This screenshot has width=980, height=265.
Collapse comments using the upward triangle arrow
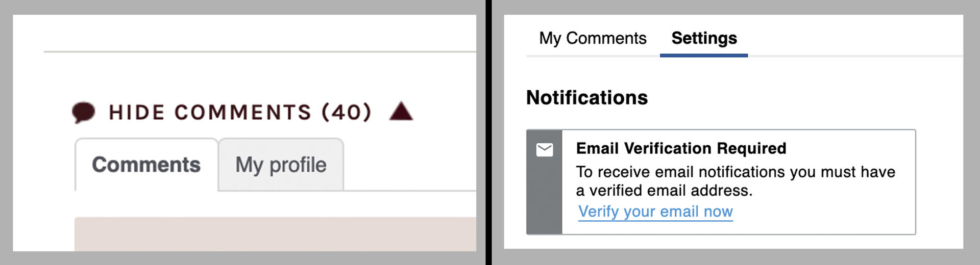coord(401,111)
